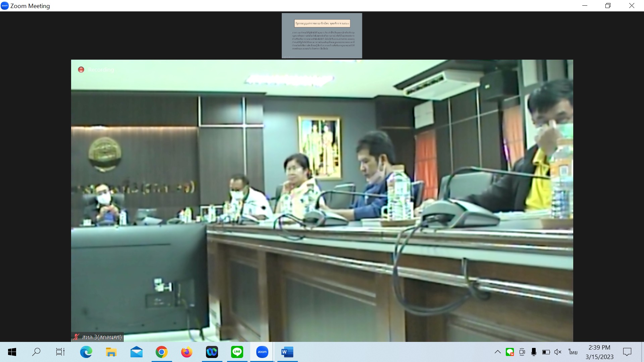Viewport: 644px width, 362px height.
Task: Expand the hidden system tray icons
Action: 498,352
